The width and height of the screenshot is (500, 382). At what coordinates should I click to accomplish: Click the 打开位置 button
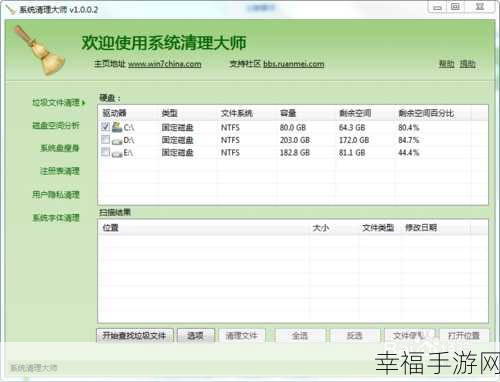(x=464, y=335)
